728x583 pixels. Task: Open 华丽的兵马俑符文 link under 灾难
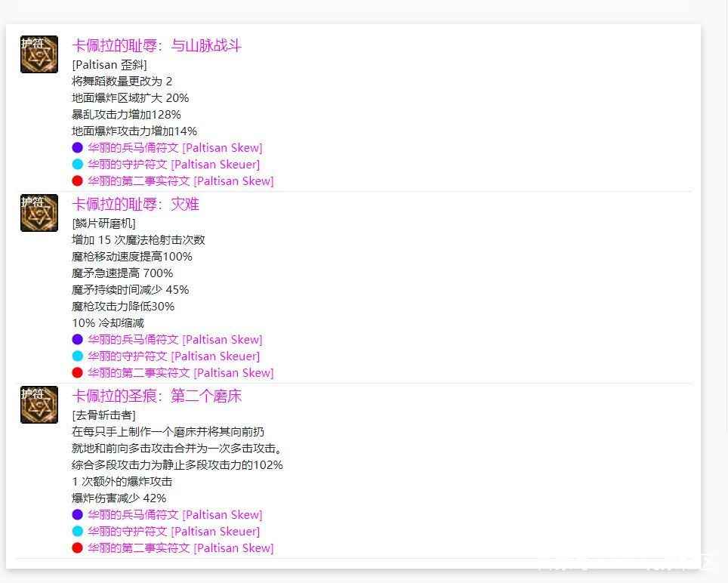pyautogui.click(x=175, y=339)
